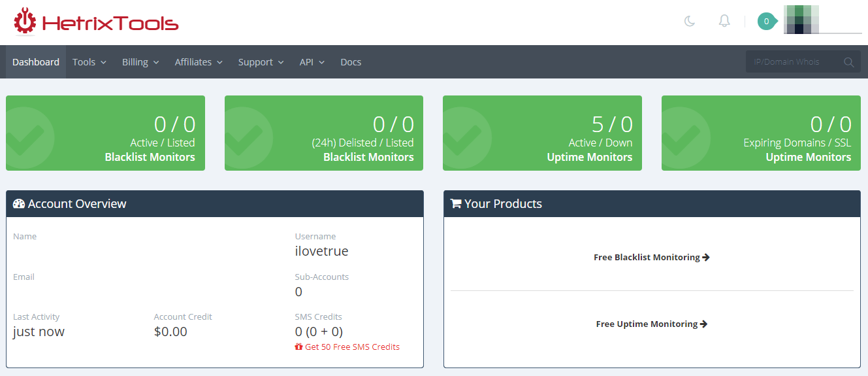
Task: Click the HetrixTools logo
Action: [96, 22]
